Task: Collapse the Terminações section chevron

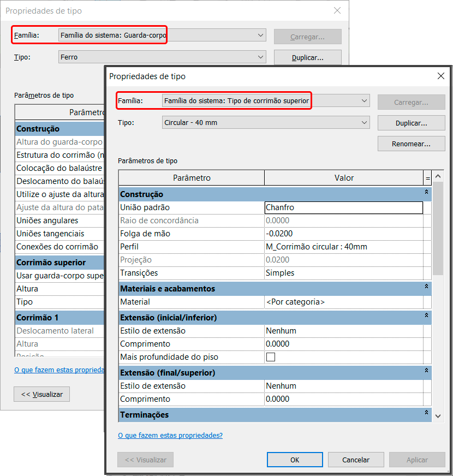Action: click(x=426, y=414)
